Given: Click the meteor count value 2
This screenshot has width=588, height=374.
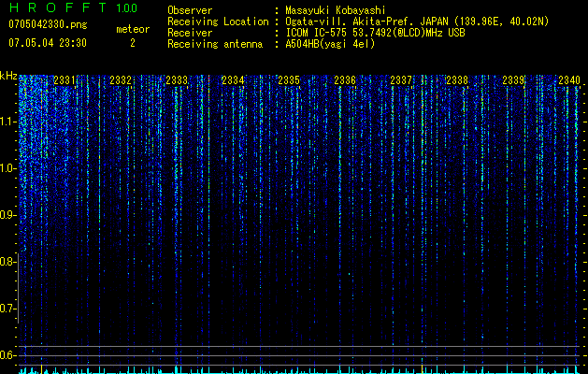Looking at the screenshot, I should pos(133,43).
